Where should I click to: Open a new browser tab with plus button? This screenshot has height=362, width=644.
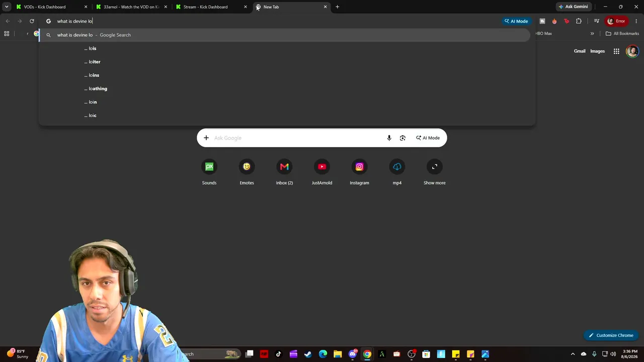(x=337, y=7)
